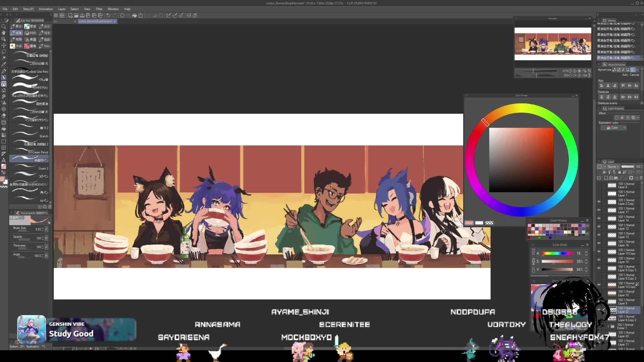
Task: Toggle visibility eye of Layer 15 Copy
Action: coord(599,252)
